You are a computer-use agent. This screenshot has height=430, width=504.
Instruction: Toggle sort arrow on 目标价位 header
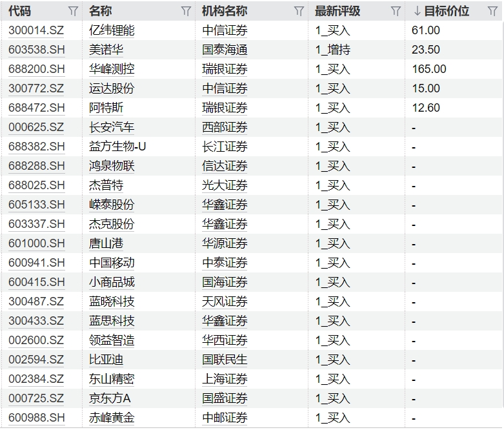click(418, 11)
